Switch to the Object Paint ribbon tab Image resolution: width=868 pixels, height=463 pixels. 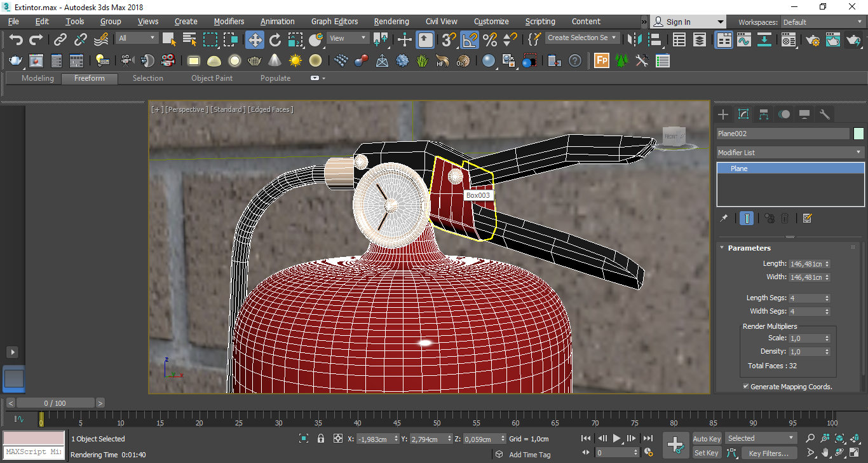212,78
